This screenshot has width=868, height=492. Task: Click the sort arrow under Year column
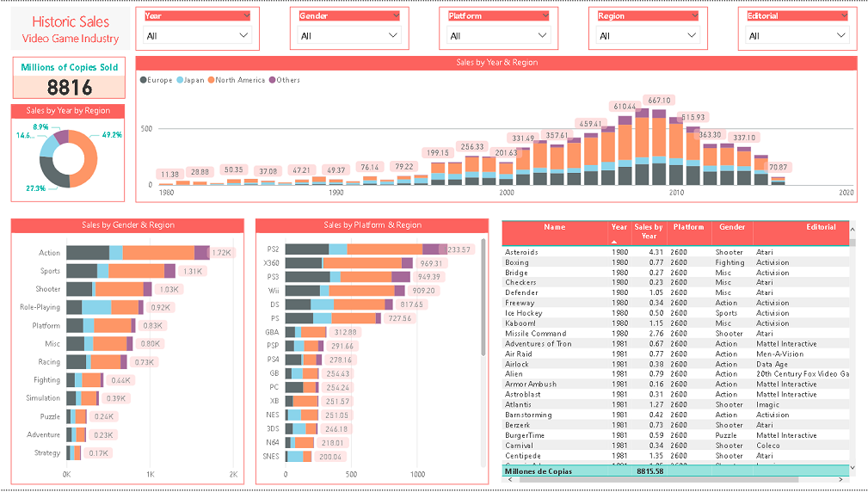(x=614, y=243)
